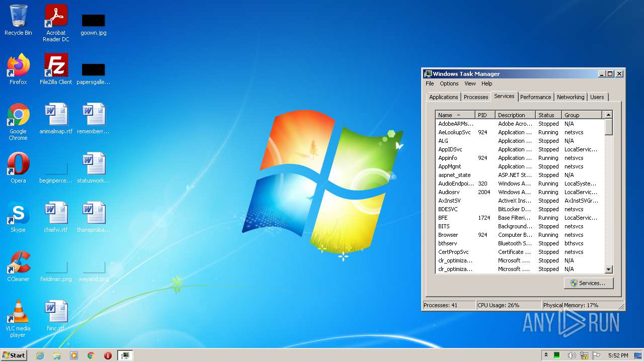The image size is (644, 362).
Task: Select the CertPropSvc service row
Action: pyautogui.click(x=520, y=252)
